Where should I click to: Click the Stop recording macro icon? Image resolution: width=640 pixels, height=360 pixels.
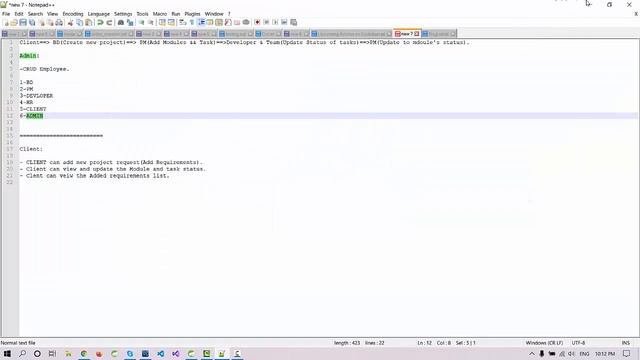tap(266, 22)
